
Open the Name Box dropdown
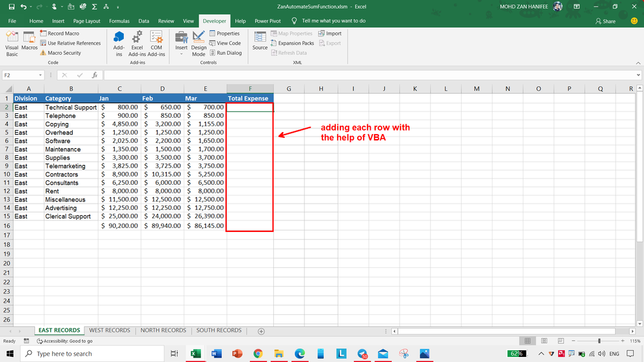coord(40,75)
